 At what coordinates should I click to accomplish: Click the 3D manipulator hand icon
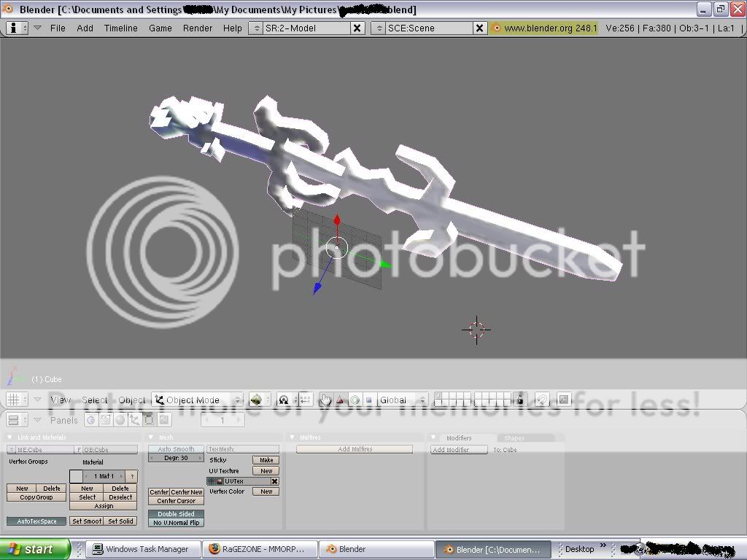tap(325, 400)
